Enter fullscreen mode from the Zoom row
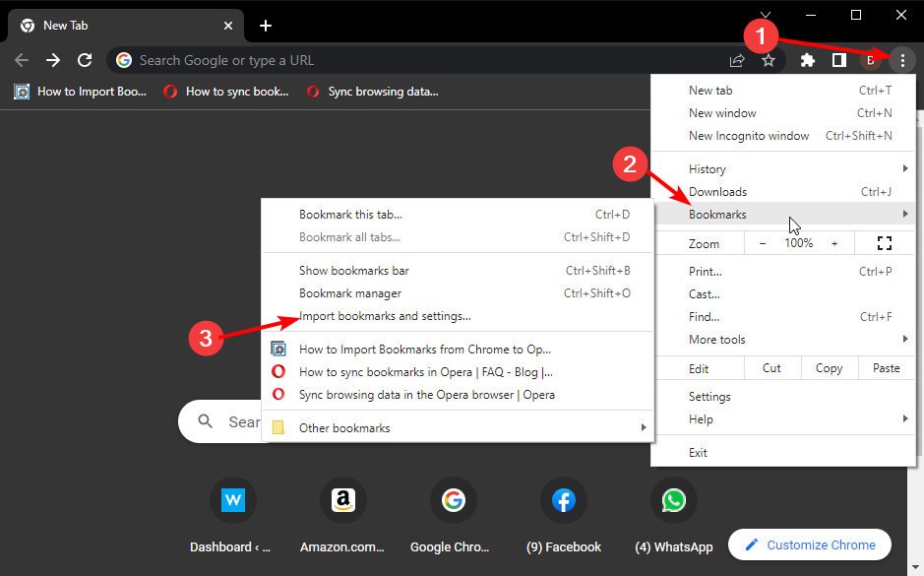 883,243
